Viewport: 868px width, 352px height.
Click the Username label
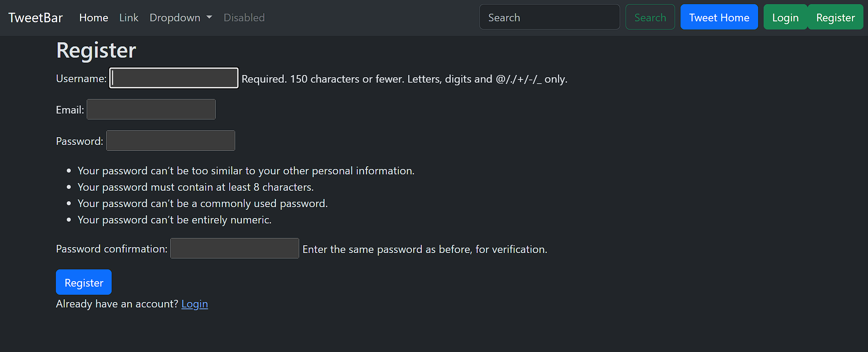[x=81, y=79]
